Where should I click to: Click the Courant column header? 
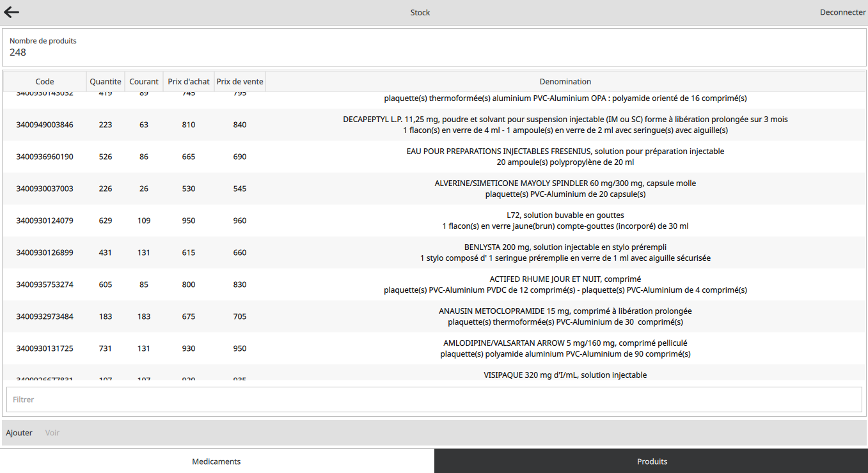coord(144,81)
